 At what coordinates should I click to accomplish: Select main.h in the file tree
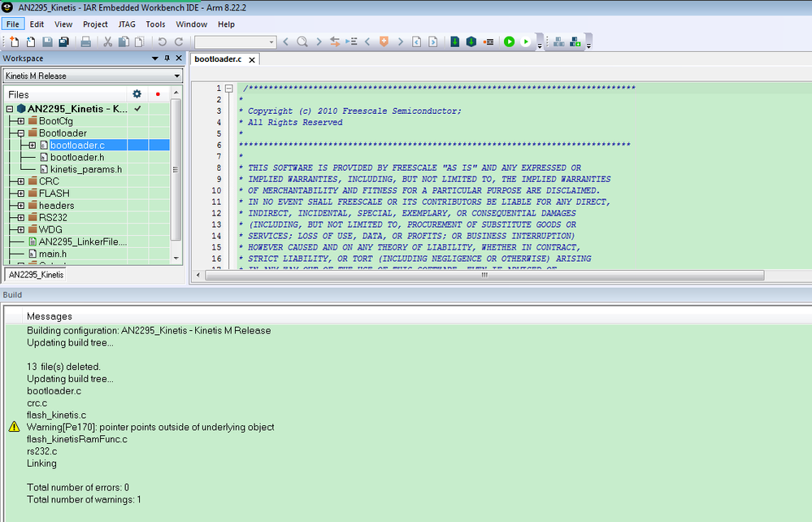tap(53, 254)
